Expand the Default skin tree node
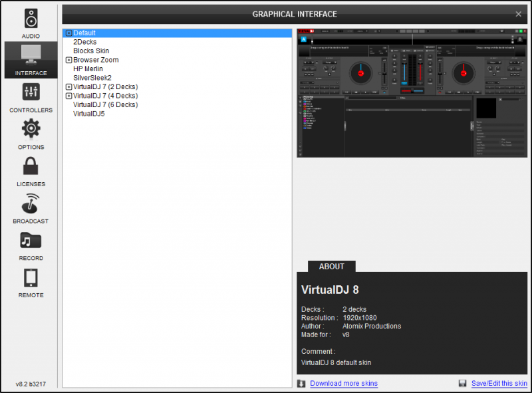Screen dimensions: 532x393 tap(69, 33)
